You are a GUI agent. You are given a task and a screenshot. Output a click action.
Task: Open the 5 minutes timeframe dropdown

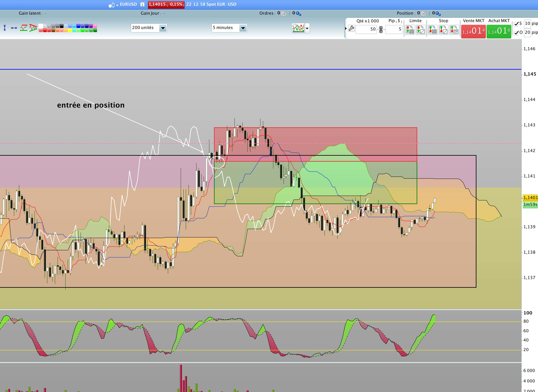243,28
